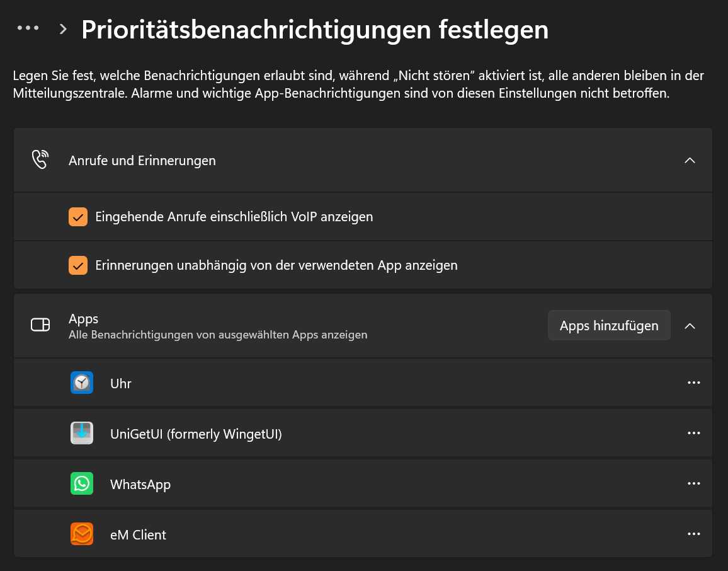Image resolution: width=728 pixels, height=571 pixels.
Task: Collapse the Anrufe und Erinnerungen section
Action: point(690,159)
